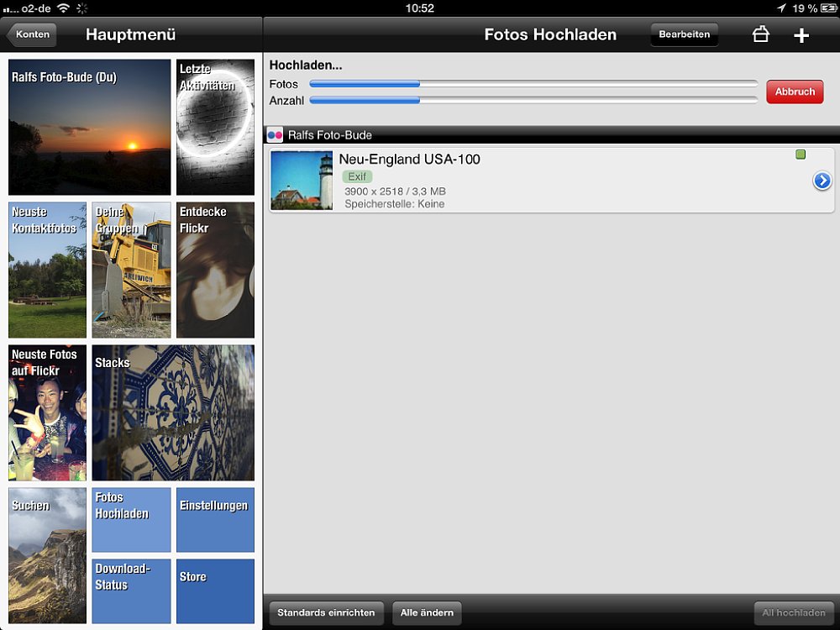840x630 pixels.
Task: Open the Download-Status tile
Action: click(x=131, y=591)
